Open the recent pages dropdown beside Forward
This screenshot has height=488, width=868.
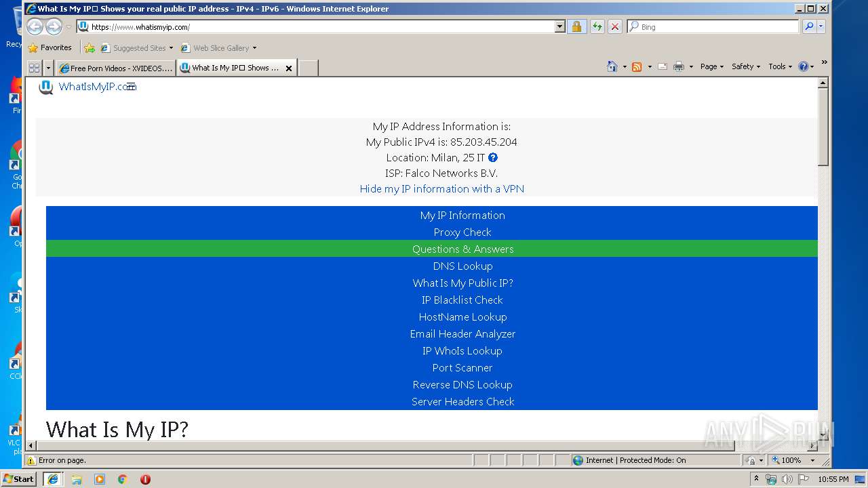pos(68,27)
